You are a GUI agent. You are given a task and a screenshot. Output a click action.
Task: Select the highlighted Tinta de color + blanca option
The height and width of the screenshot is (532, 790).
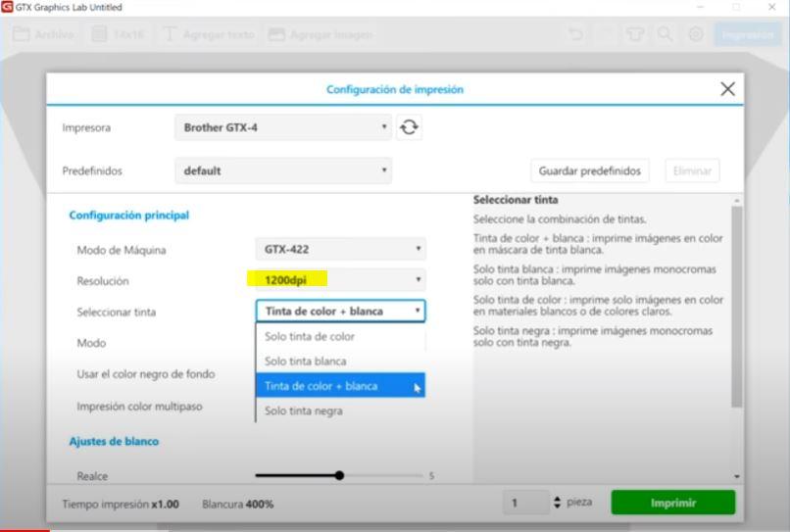coord(340,386)
